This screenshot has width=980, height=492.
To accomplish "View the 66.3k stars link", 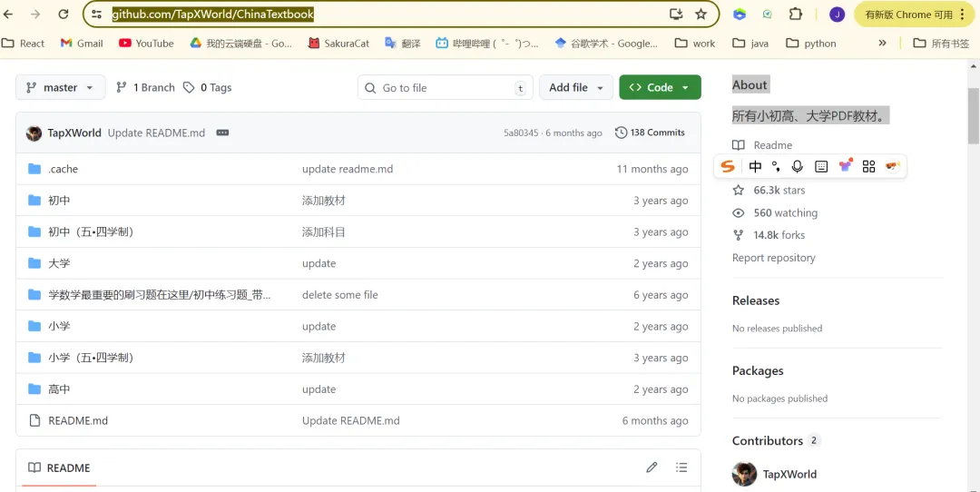I will click(x=769, y=190).
